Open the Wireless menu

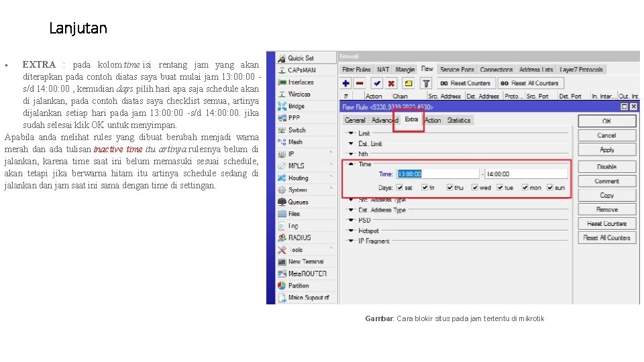(x=306, y=94)
